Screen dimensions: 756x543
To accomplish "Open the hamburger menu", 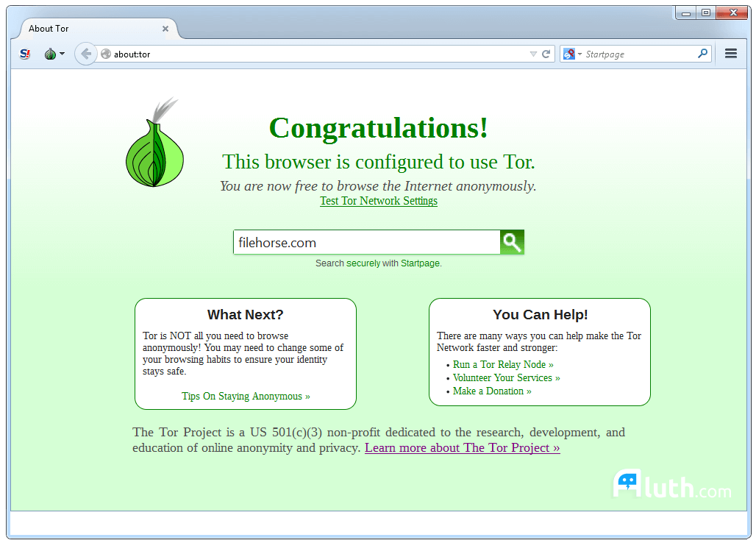I will pos(730,54).
